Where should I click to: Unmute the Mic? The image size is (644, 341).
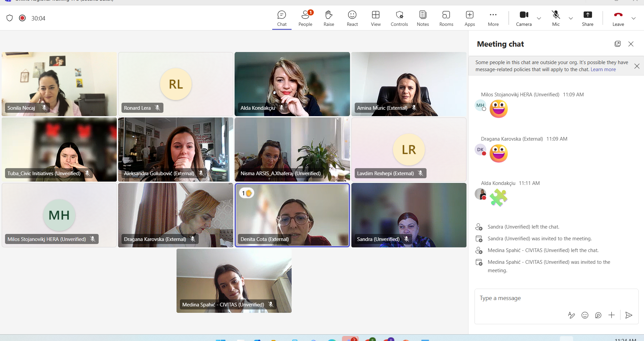click(556, 18)
